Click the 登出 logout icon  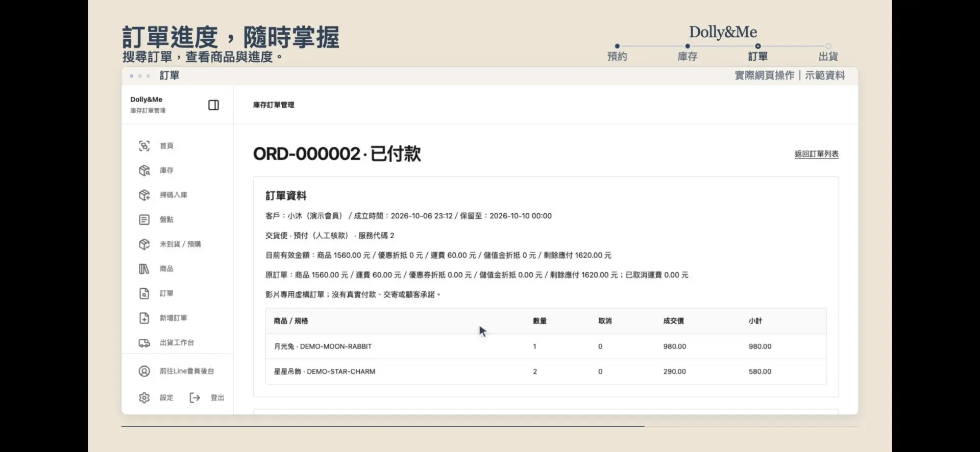(x=194, y=397)
